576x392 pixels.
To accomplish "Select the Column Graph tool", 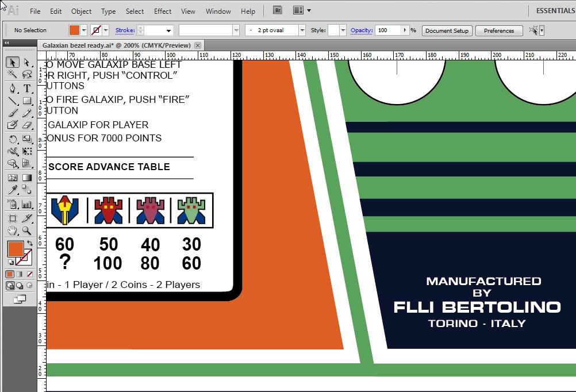I will 27,204.
